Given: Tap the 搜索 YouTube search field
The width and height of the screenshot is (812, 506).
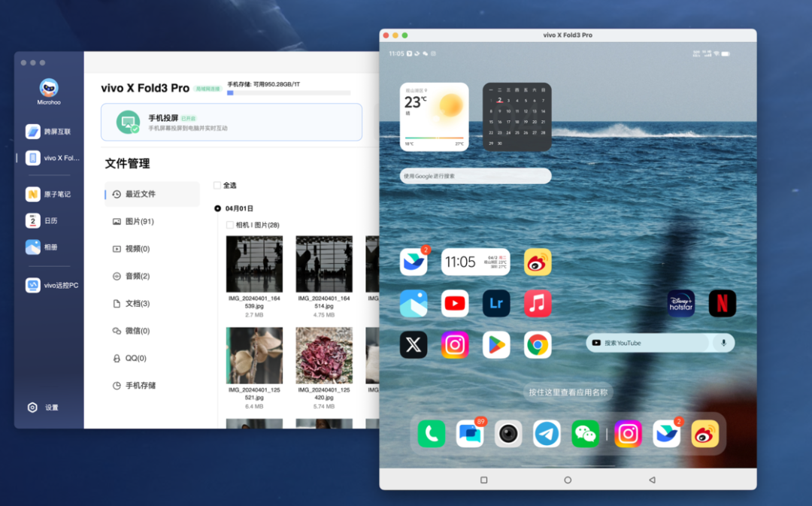Looking at the screenshot, I should click(647, 343).
